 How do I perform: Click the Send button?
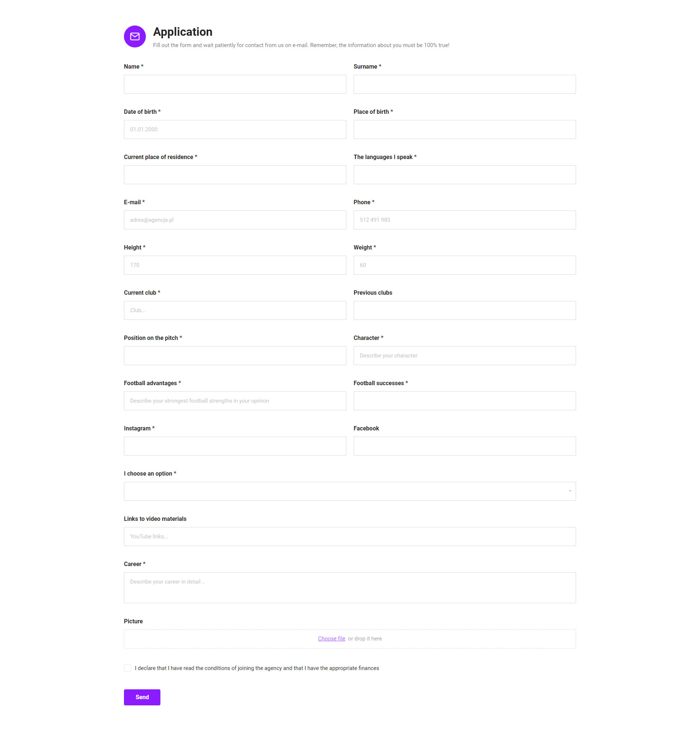point(142,697)
